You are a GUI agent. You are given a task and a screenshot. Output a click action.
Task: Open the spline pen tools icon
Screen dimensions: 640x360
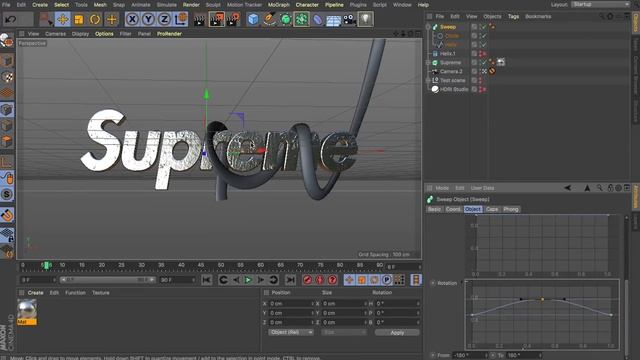pyautogui.click(x=269, y=19)
